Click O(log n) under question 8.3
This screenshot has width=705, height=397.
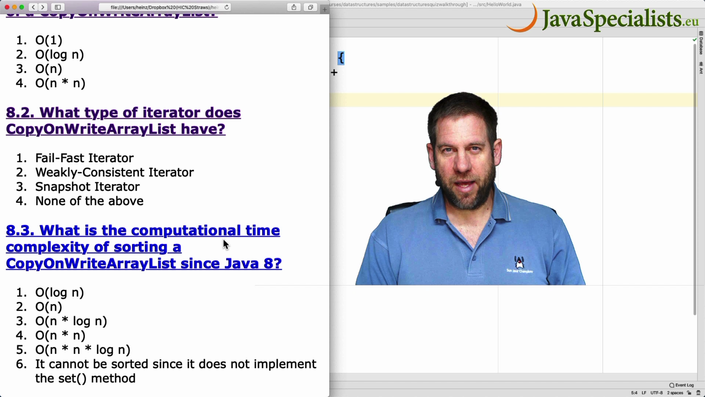tap(59, 293)
